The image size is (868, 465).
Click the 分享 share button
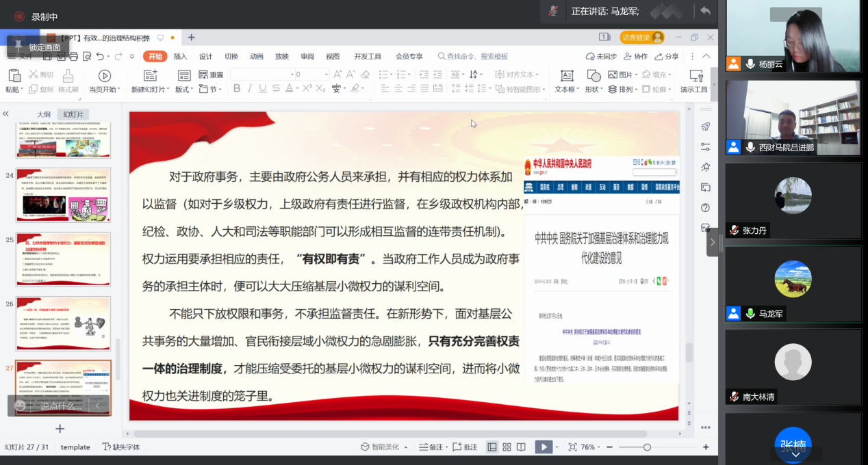666,57
